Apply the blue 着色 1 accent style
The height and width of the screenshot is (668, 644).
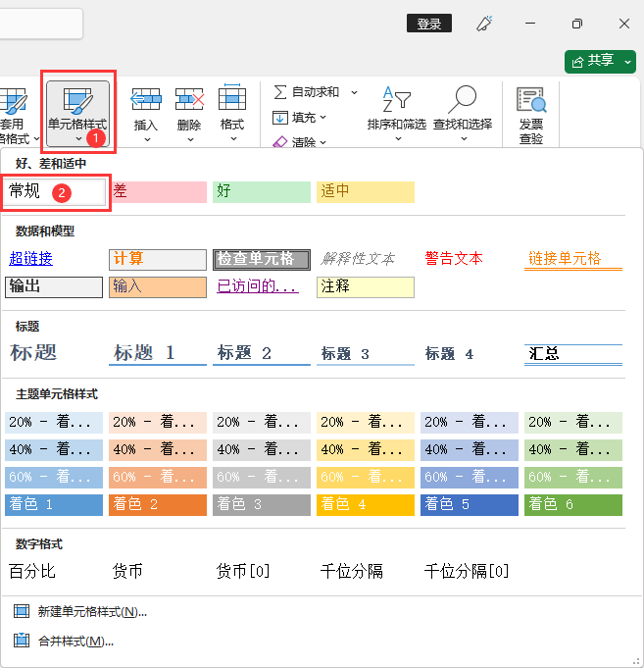point(54,505)
